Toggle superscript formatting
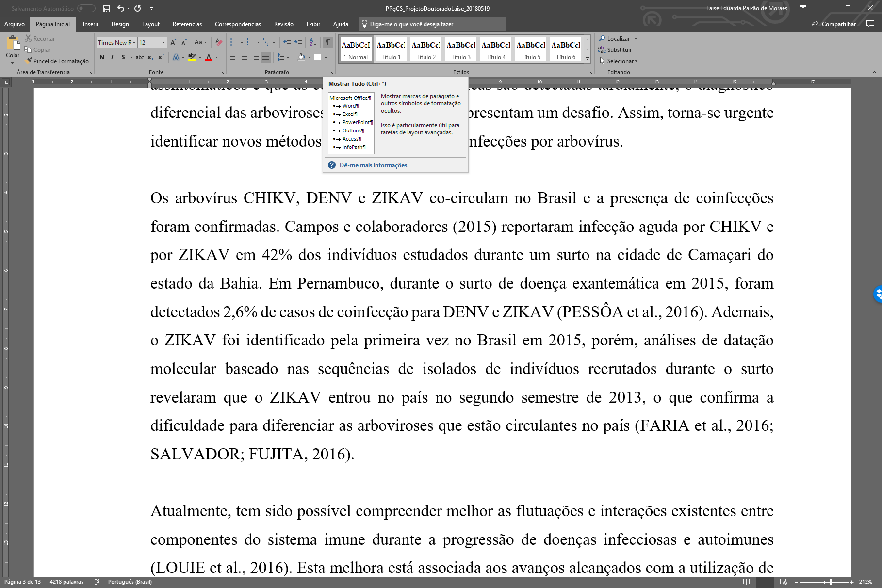This screenshot has height=588, width=882. [x=161, y=57]
